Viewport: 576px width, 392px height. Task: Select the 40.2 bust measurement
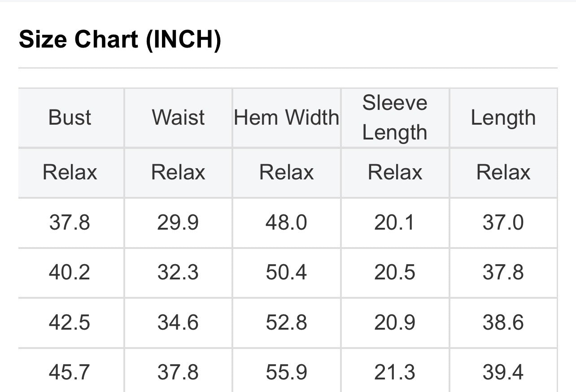pos(70,273)
